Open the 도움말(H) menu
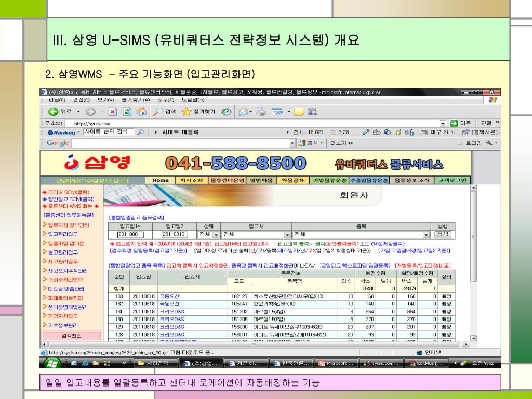The width and height of the screenshot is (532, 399). tap(193, 100)
